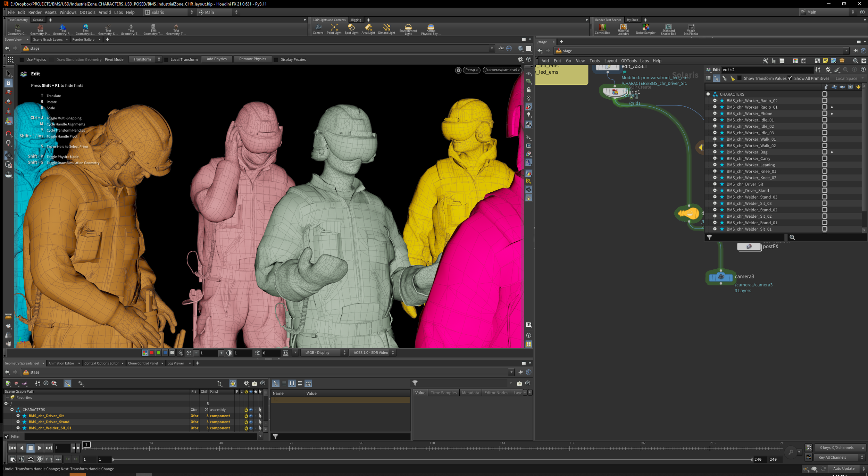
Task: Enable the Use Physics checkbox
Action: (x=22, y=59)
